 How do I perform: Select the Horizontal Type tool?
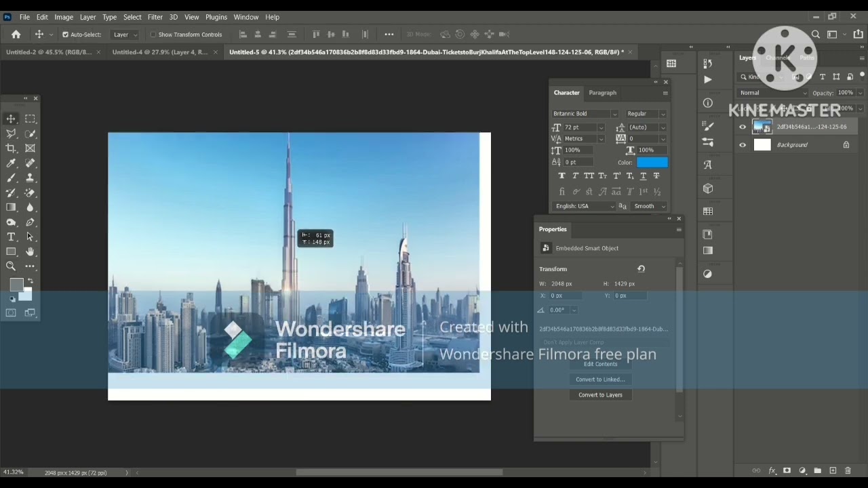pos(11,237)
